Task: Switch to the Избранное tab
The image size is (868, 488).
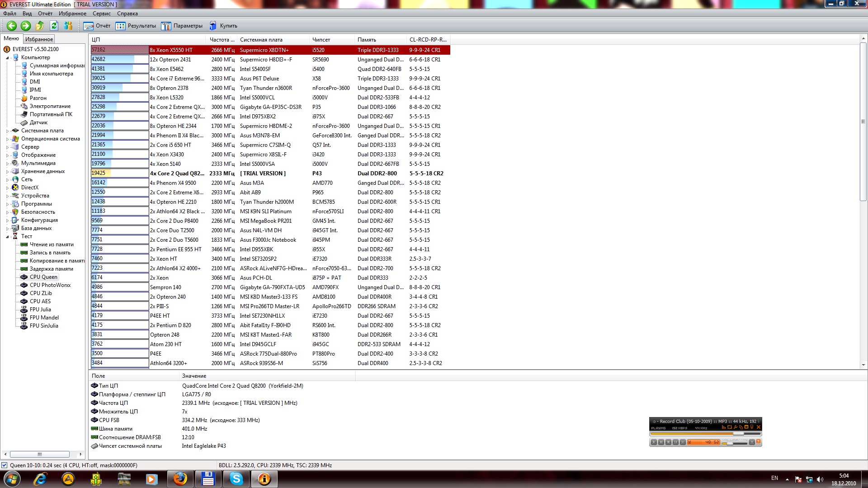Action: click(x=39, y=39)
